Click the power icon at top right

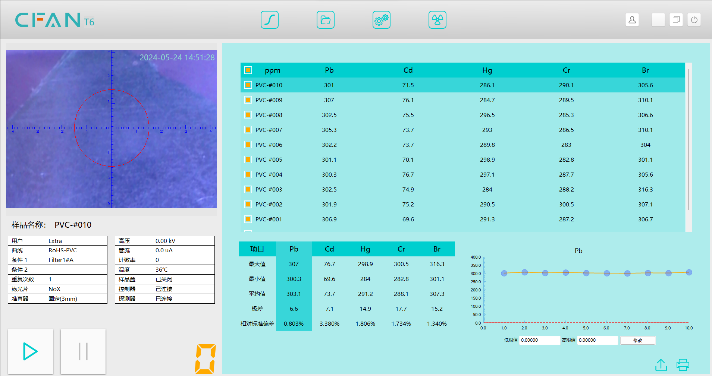694,20
